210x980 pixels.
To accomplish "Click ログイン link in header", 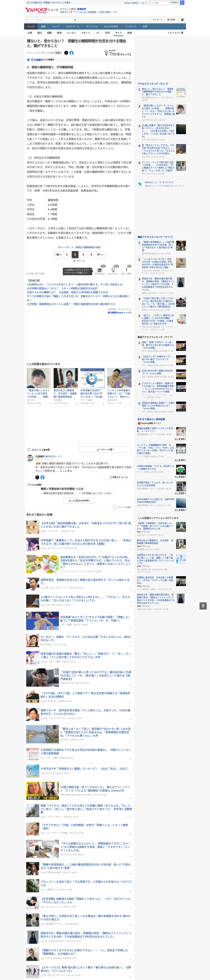I will tap(65, 12).
